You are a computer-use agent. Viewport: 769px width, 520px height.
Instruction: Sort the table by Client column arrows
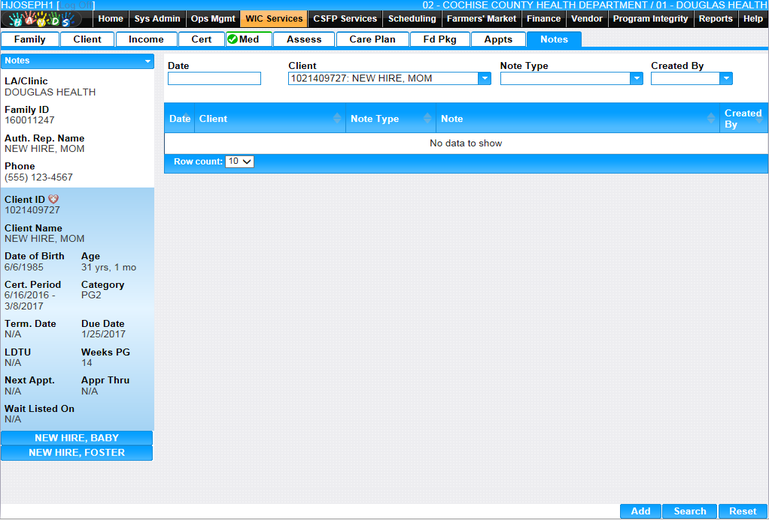click(337, 119)
